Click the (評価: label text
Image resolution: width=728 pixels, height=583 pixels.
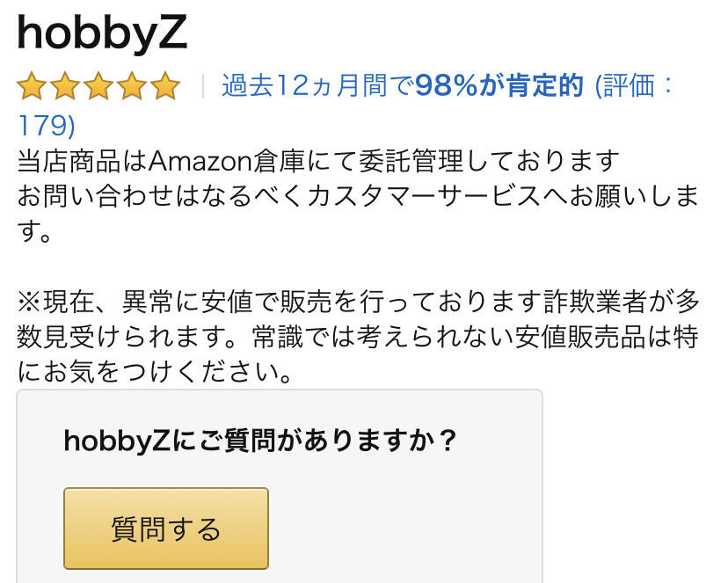[635, 86]
